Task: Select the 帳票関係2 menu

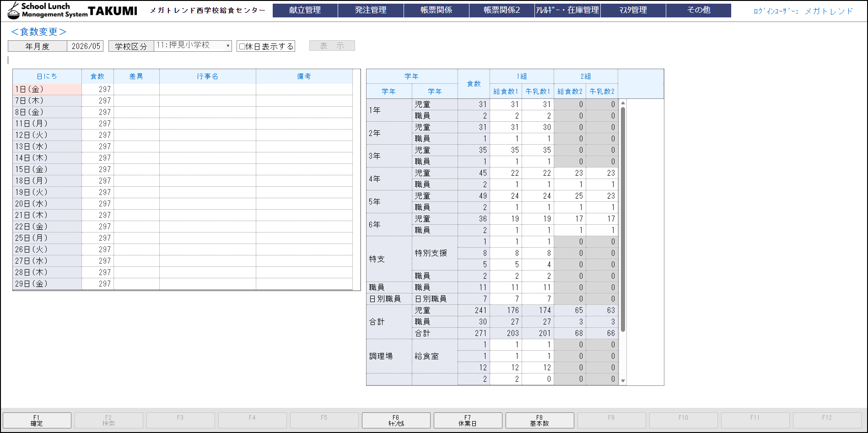Action: (x=501, y=10)
